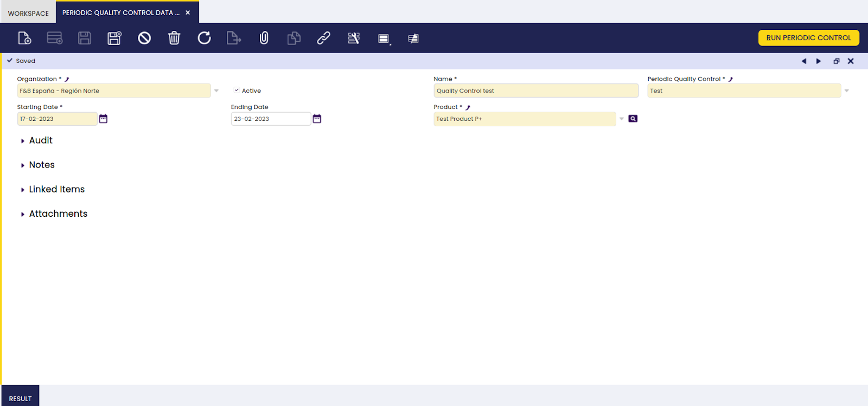Click the new document toolbar icon
The image size is (868, 406).
(x=24, y=38)
